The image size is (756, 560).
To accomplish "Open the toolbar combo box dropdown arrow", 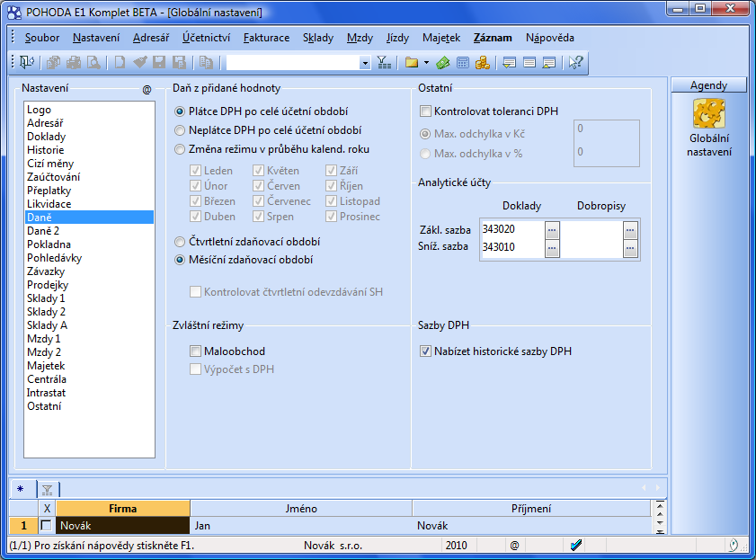I will [365, 63].
